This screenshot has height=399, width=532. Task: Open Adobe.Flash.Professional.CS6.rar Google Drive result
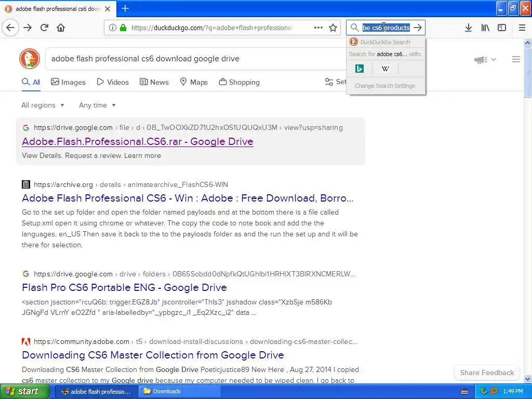pyautogui.click(x=137, y=141)
